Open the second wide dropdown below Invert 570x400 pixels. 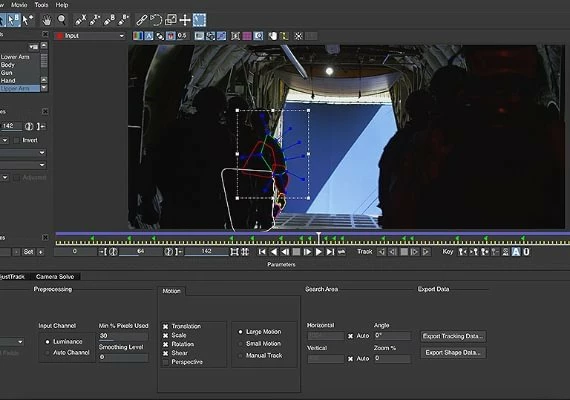[x=23, y=165]
